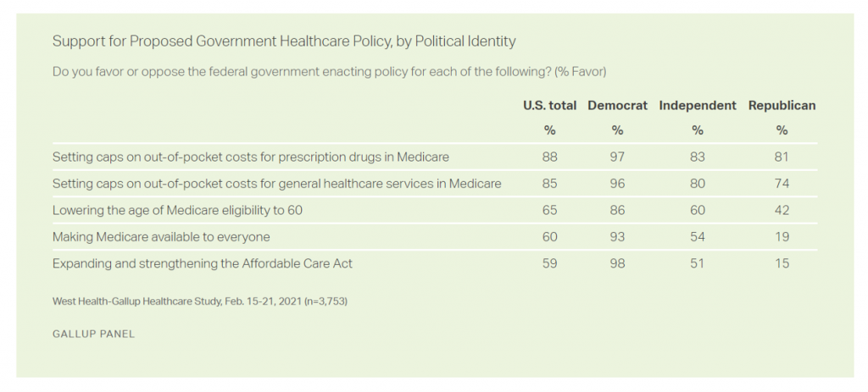Click the West Health-Gallup Healthcare Study source note

coord(200,301)
